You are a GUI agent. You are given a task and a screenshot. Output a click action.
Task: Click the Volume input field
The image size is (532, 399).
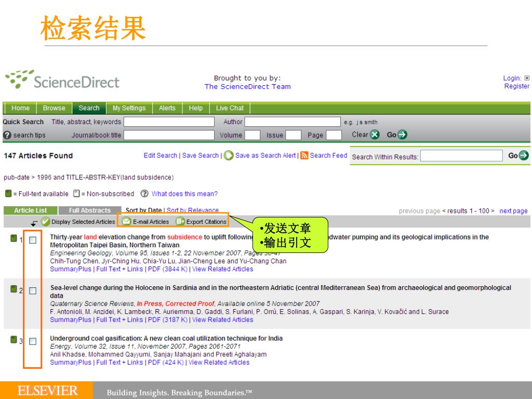pos(252,135)
